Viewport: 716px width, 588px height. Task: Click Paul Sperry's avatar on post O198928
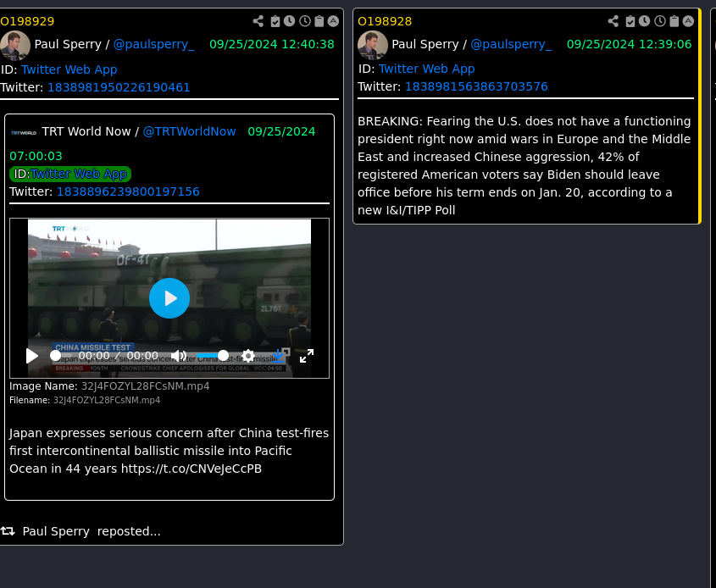coord(373,45)
